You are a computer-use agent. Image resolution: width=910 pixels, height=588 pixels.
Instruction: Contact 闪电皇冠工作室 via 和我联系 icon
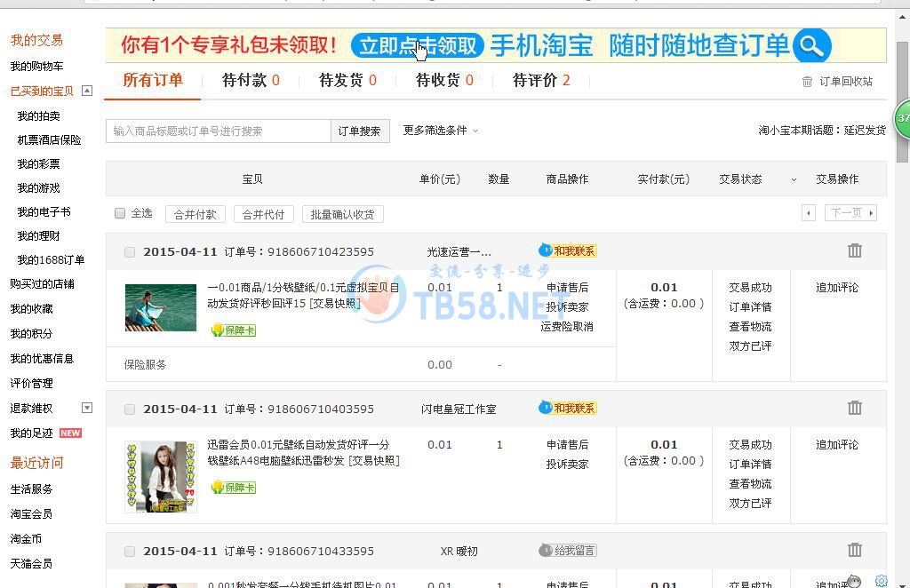point(568,408)
